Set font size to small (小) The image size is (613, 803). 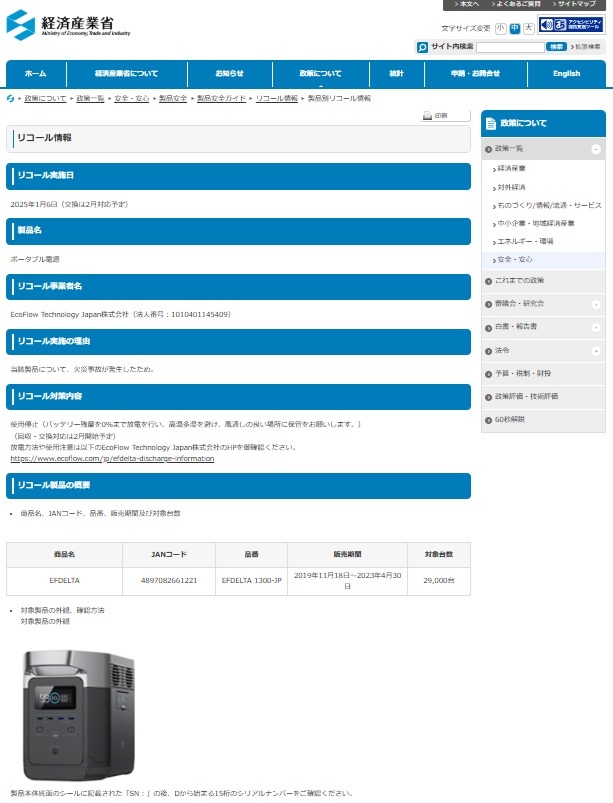pos(500,29)
